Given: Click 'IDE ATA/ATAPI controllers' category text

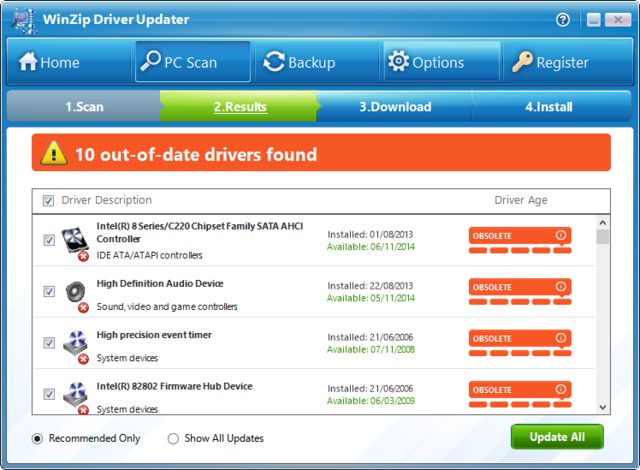Looking at the screenshot, I should coord(149,255).
